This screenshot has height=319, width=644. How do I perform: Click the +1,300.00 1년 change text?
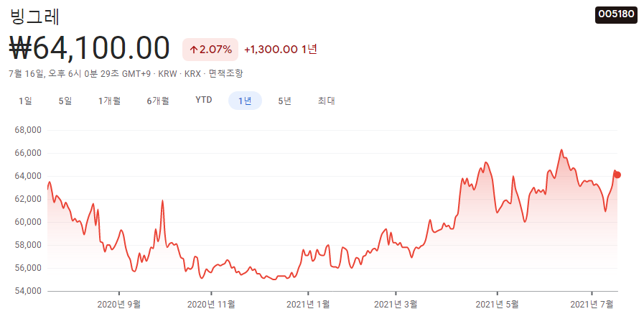[281, 50]
